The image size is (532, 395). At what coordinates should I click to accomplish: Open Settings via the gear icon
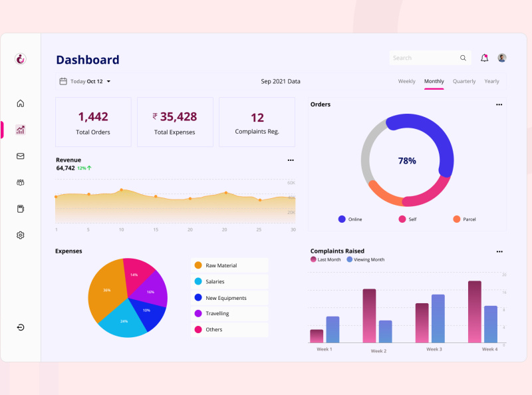[x=21, y=235]
